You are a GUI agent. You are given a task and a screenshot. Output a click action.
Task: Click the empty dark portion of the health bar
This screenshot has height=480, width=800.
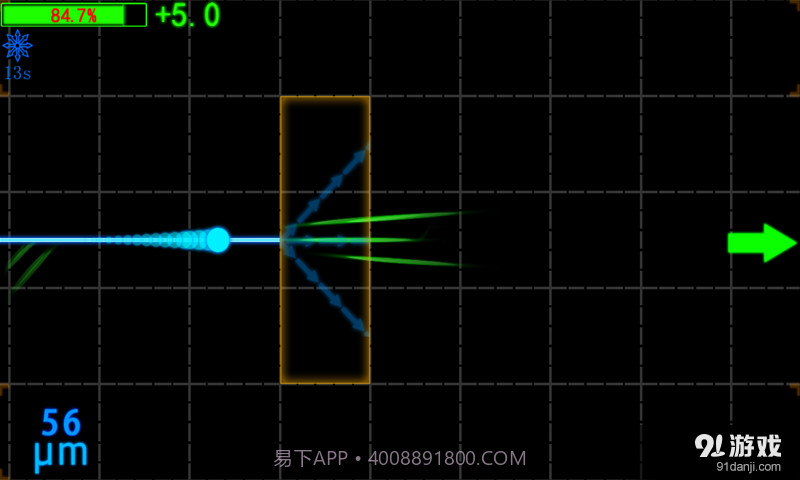135,15
